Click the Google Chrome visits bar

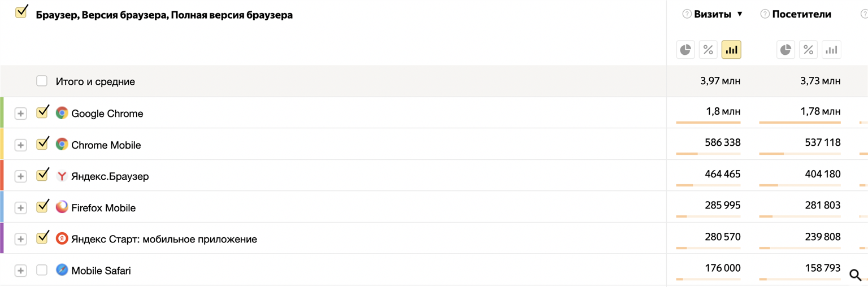pos(708,122)
